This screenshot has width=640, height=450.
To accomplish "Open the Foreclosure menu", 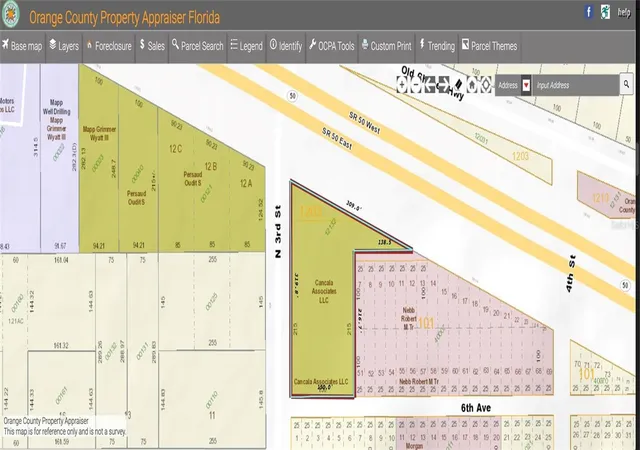I will pos(109,46).
